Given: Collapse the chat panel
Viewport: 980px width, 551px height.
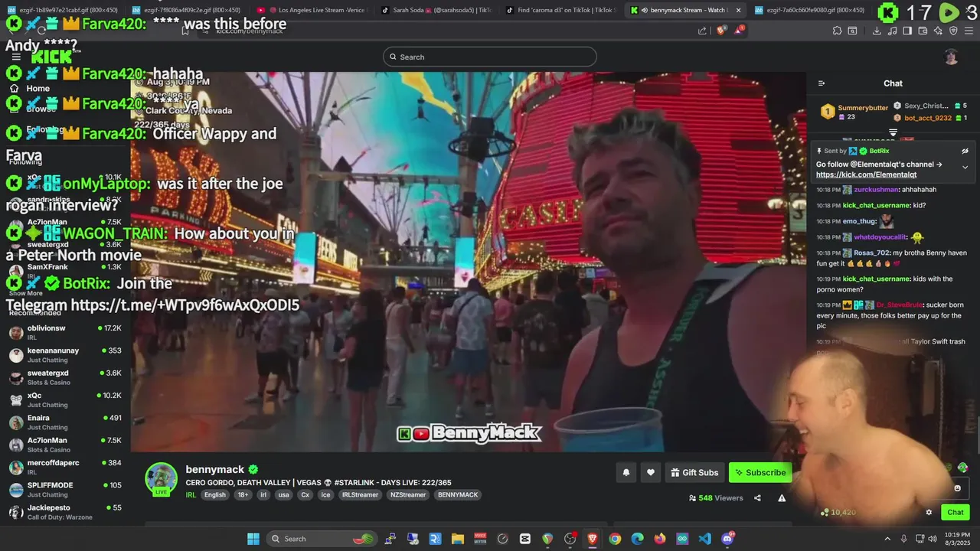Looking at the screenshot, I should click(822, 83).
